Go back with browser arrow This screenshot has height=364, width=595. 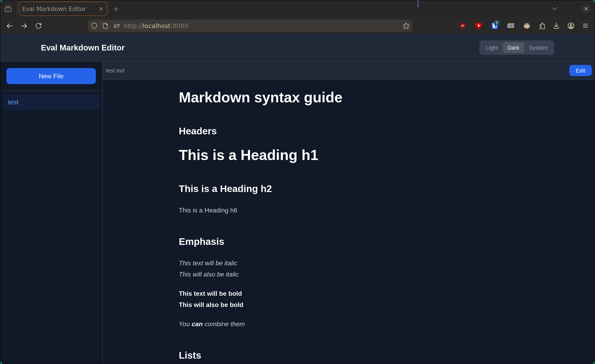10,26
